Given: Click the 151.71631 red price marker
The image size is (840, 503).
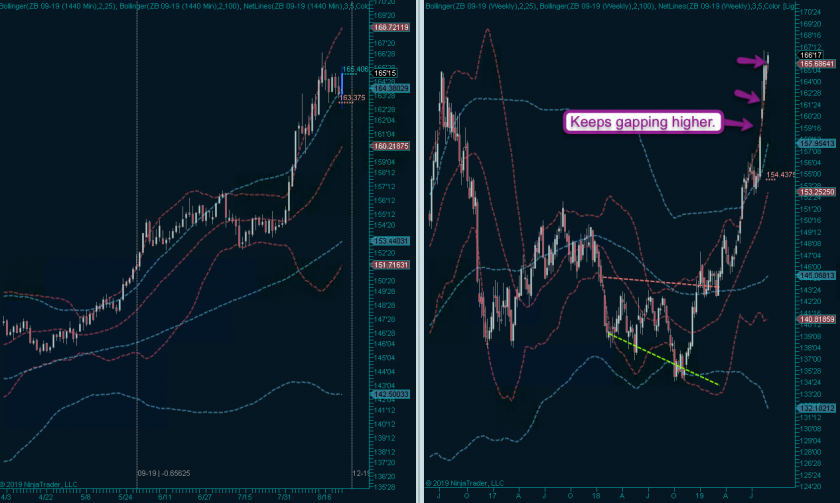Looking at the screenshot, I should coord(391,265).
